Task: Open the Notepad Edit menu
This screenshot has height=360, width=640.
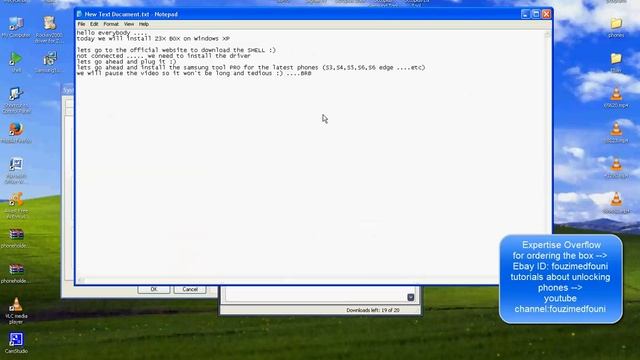Action: click(x=94, y=24)
